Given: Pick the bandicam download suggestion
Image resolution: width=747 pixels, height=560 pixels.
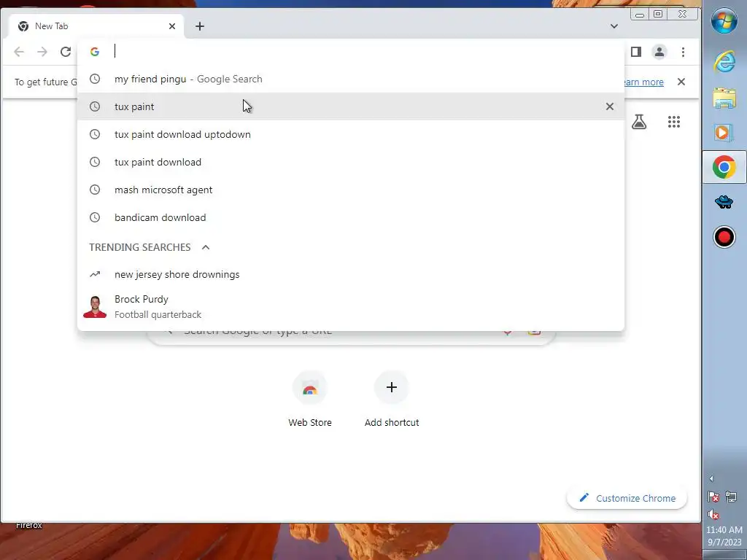Looking at the screenshot, I should pyautogui.click(x=351, y=217).
